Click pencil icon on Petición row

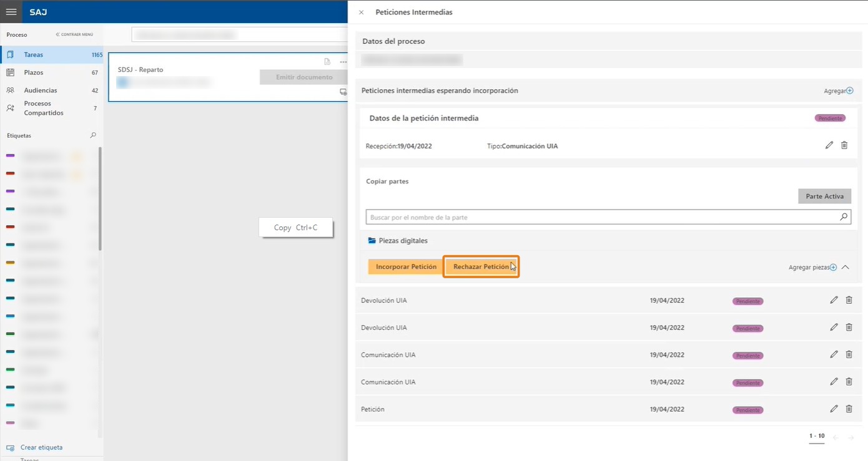[834, 409]
